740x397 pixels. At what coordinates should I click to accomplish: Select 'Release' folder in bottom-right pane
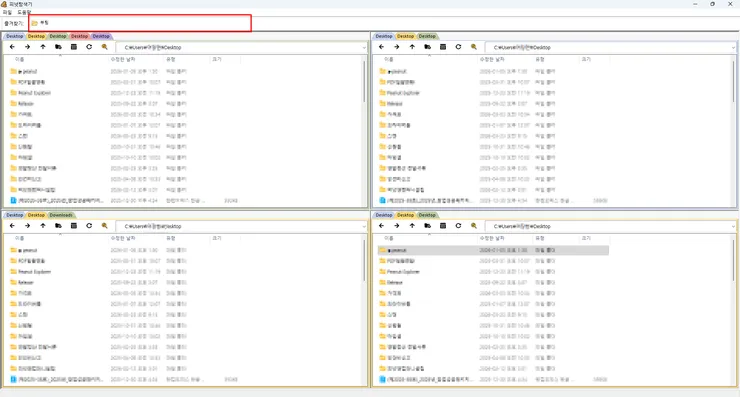[391, 283]
